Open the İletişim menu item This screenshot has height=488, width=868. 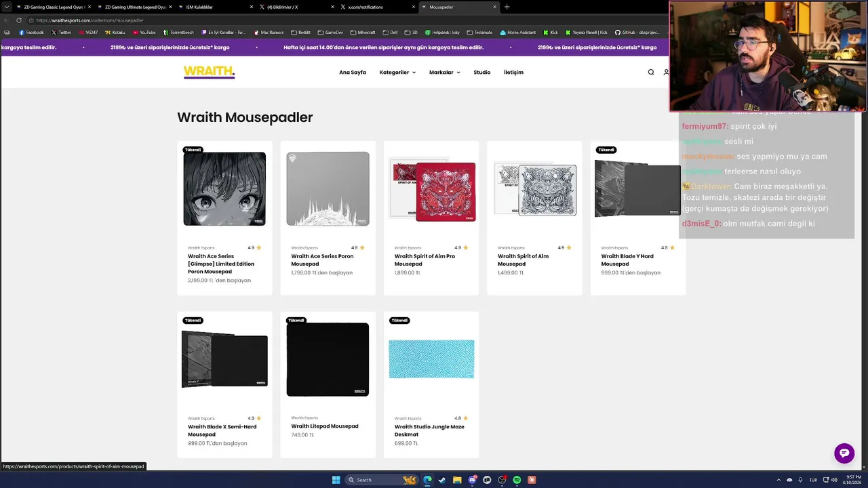(513, 73)
